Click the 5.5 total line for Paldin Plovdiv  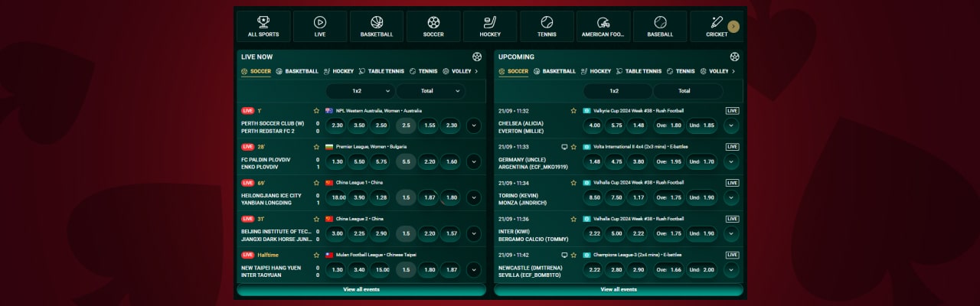click(406, 161)
